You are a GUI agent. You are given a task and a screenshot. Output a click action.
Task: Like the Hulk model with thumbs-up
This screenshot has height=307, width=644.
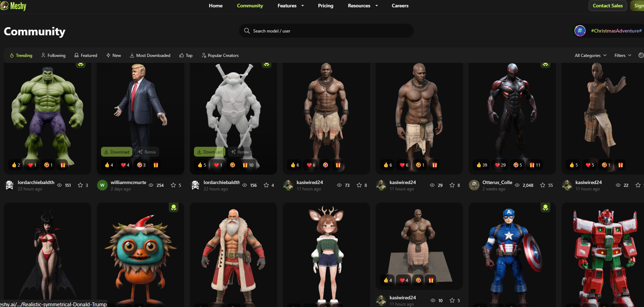16,165
